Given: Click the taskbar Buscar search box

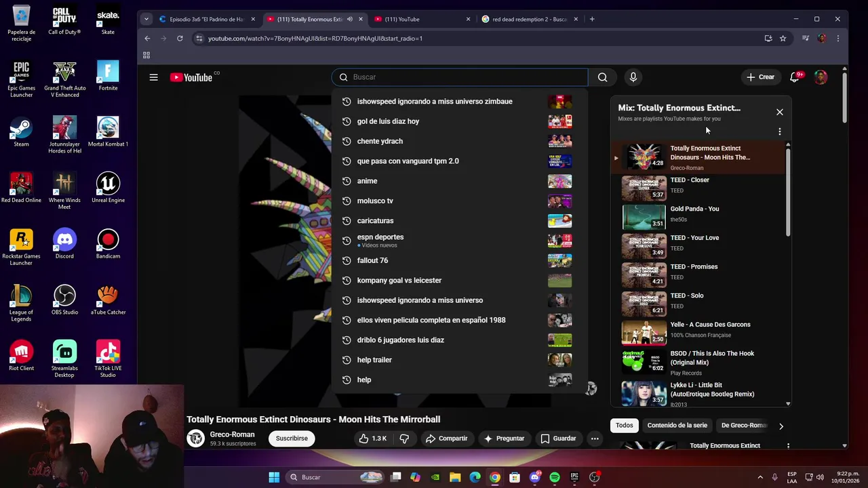Looking at the screenshot, I should (x=336, y=477).
